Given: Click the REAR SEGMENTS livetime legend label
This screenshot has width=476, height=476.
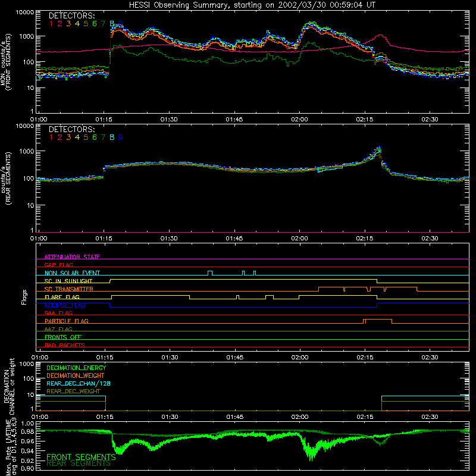Looking at the screenshot, I should click(79, 464).
